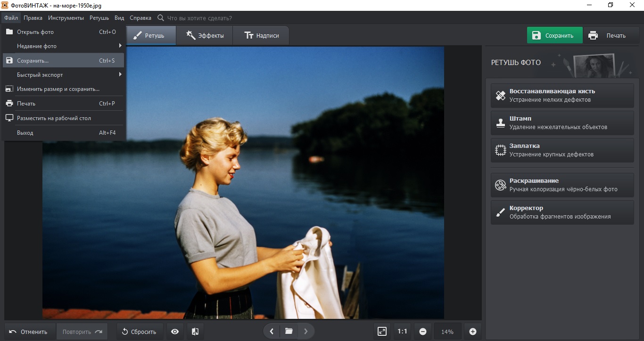Viewport: 644px width, 341px height.
Task: Click the search field Что вы хотите сделать
Action: (199, 18)
